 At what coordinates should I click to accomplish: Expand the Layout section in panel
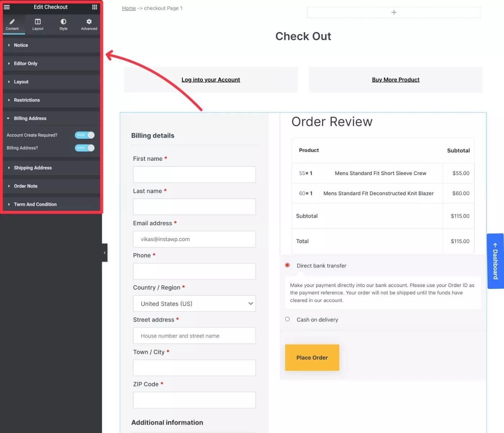(x=51, y=82)
